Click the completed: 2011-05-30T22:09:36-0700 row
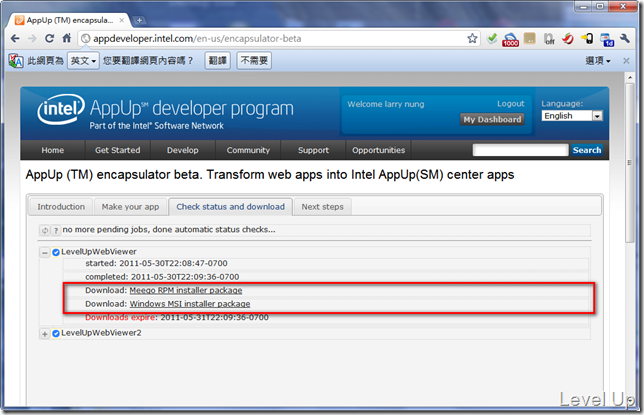This screenshot has width=644, height=415. 326,277
